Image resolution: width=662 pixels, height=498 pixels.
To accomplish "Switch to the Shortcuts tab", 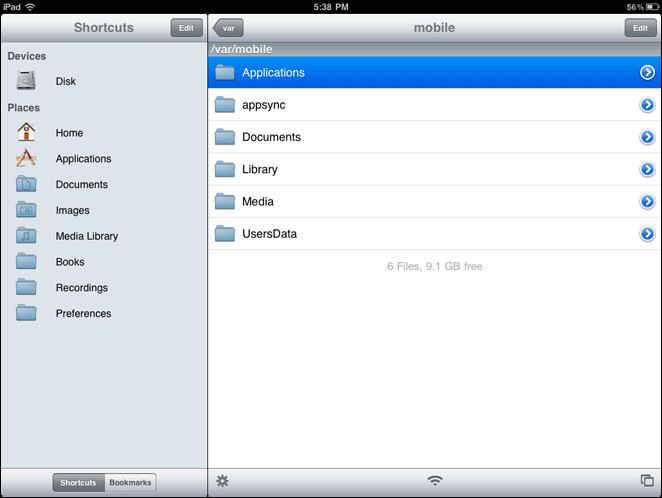I will pos(79,482).
